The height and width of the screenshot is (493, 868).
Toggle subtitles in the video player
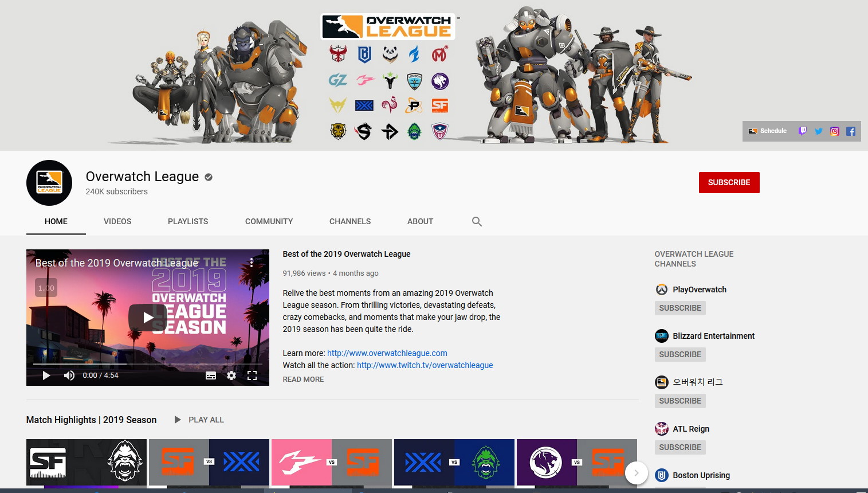(211, 375)
